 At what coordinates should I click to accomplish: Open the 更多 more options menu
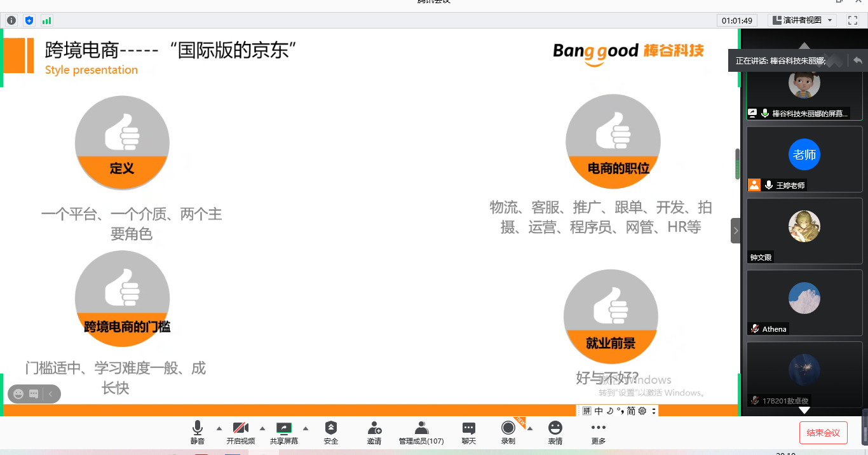pos(598,432)
